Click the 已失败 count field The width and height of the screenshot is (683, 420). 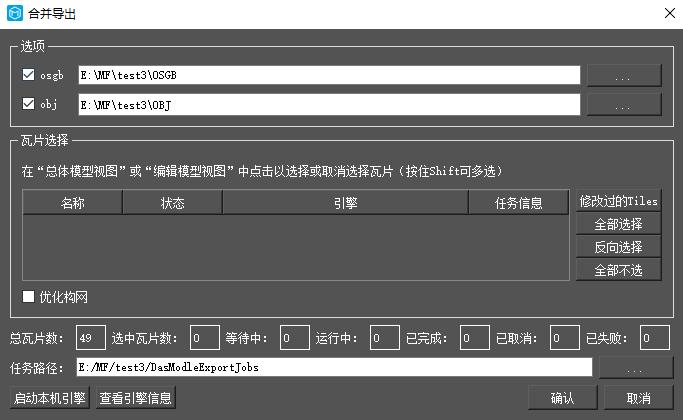(655, 338)
